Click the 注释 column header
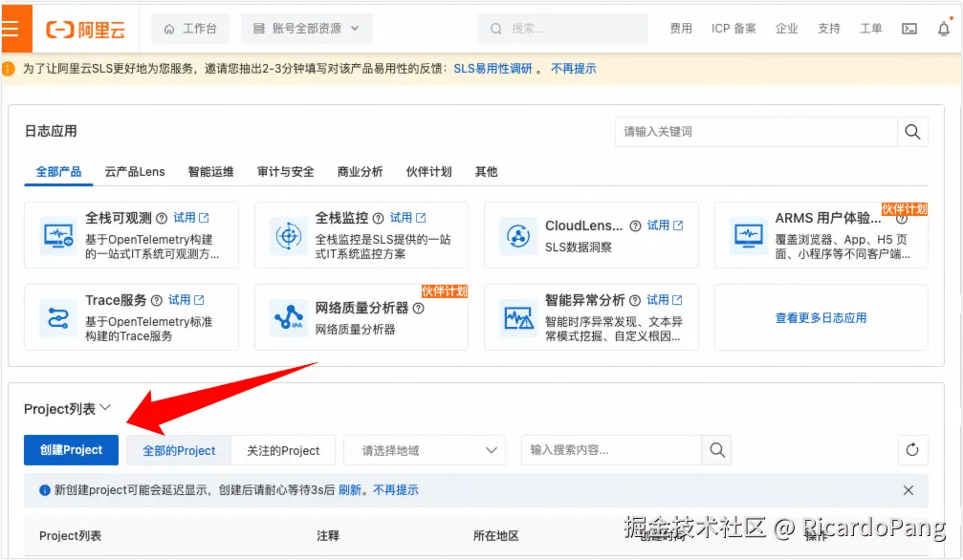 coord(328,536)
